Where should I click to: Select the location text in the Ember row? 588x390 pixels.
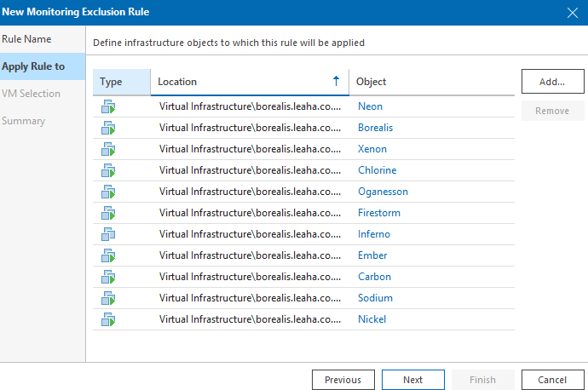click(x=250, y=255)
